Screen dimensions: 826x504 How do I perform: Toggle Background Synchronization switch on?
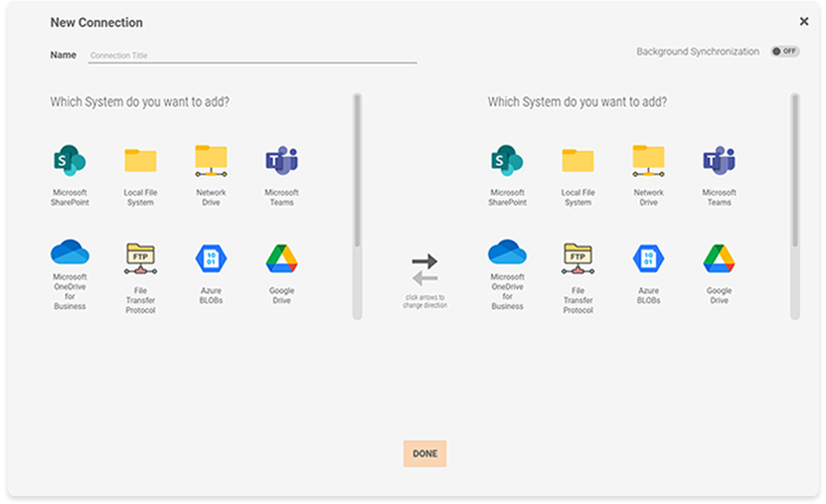[784, 51]
